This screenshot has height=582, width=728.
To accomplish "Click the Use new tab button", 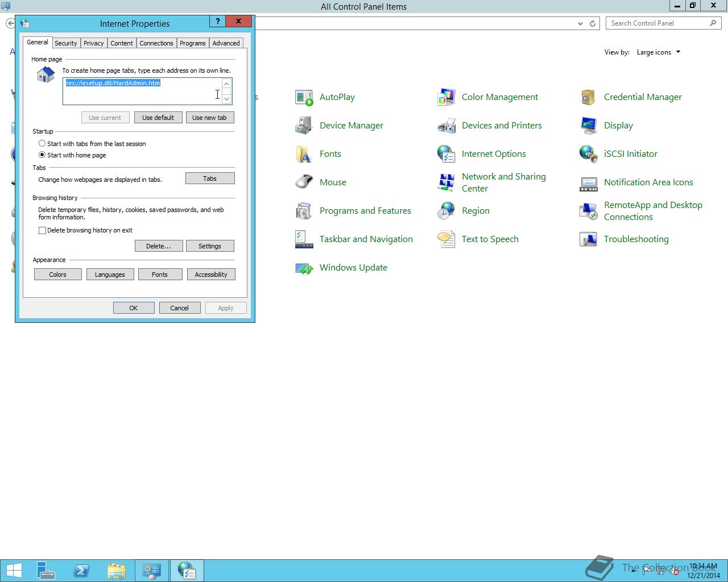I will [x=209, y=118].
